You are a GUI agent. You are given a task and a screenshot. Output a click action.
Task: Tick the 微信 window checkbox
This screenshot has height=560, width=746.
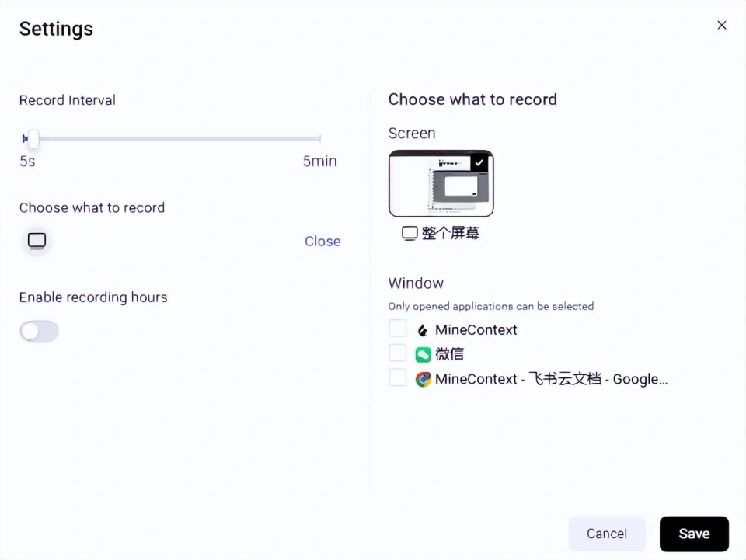pyautogui.click(x=398, y=353)
